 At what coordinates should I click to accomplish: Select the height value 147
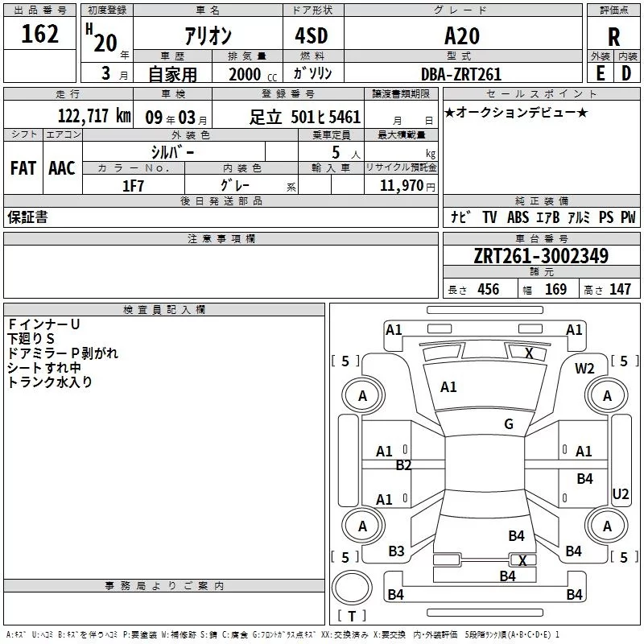pos(620,290)
